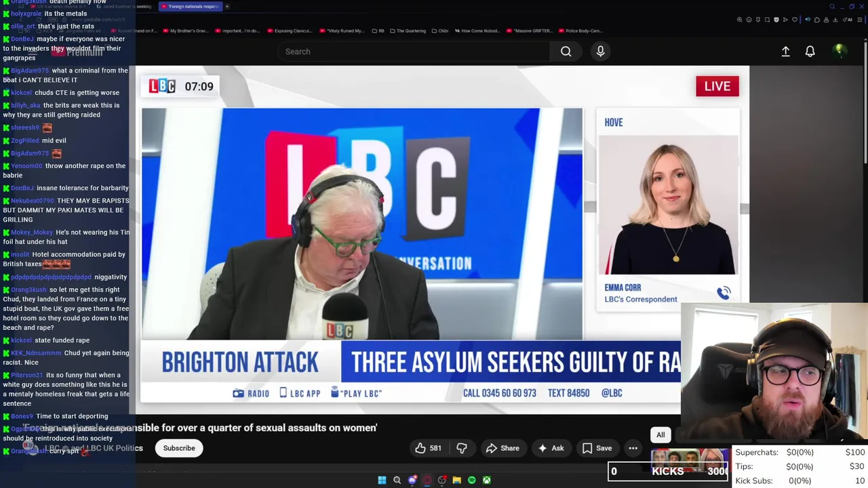Open 'Police Body-Cam...' bookmark
868x488 pixels.
(581, 30)
